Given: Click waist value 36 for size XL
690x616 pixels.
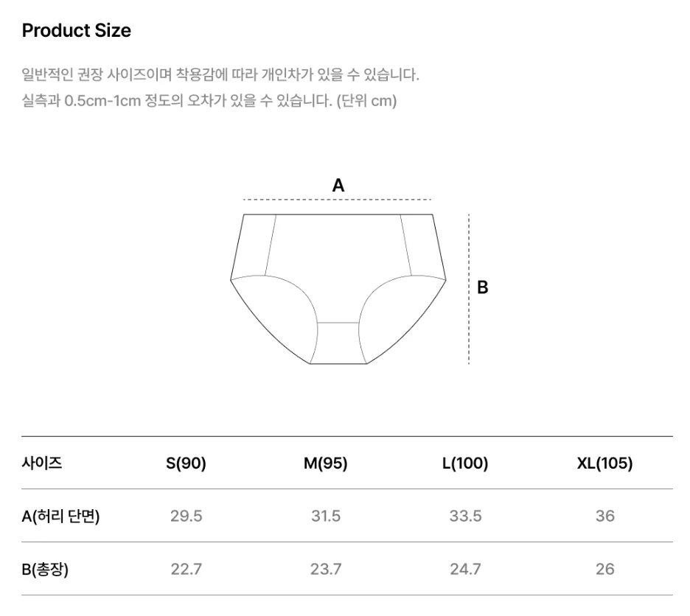Looking at the screenshot, I should 605,516.
